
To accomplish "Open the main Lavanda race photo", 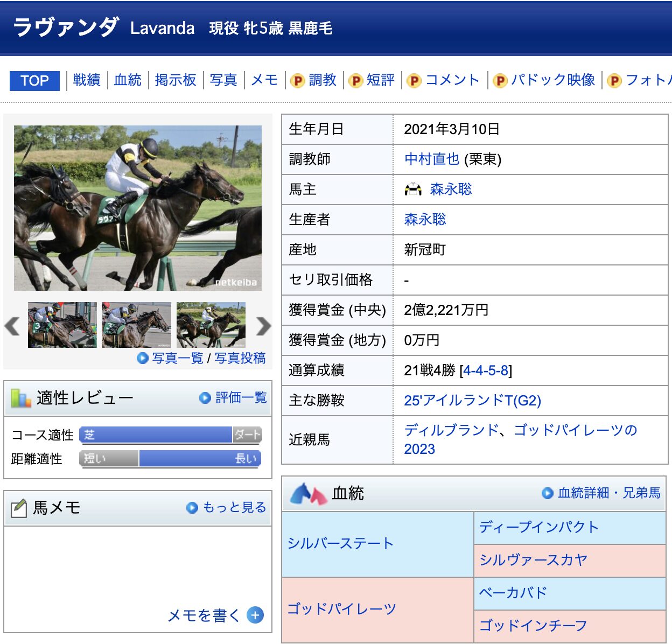I will (138, 208).
